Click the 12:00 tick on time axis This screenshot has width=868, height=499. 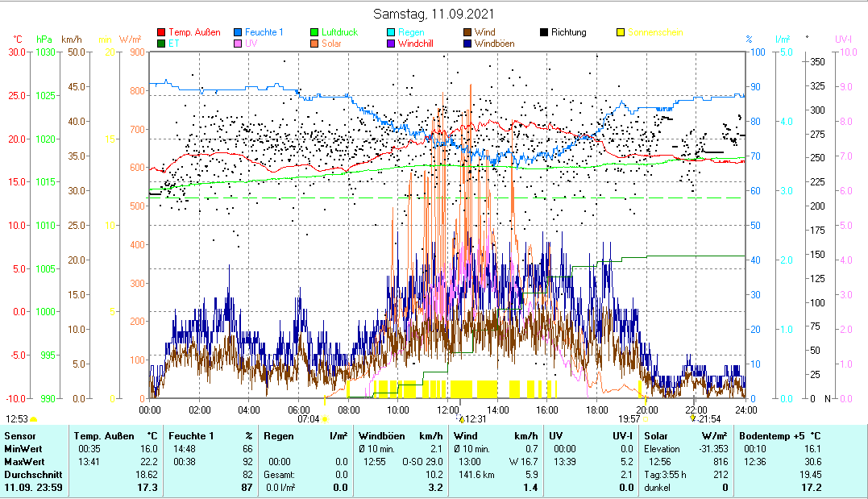coord(448,410)
